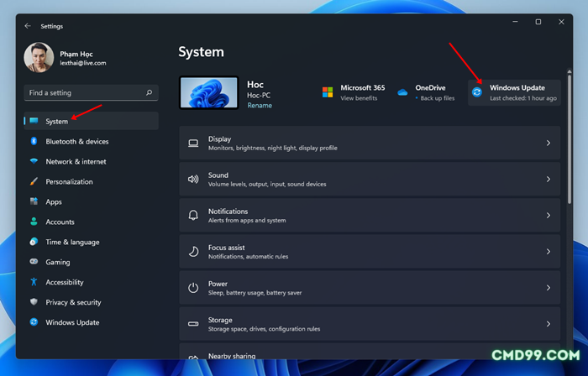
Task: Click the Accounts person icon in sidebar
Action: (x=34, y=222)
